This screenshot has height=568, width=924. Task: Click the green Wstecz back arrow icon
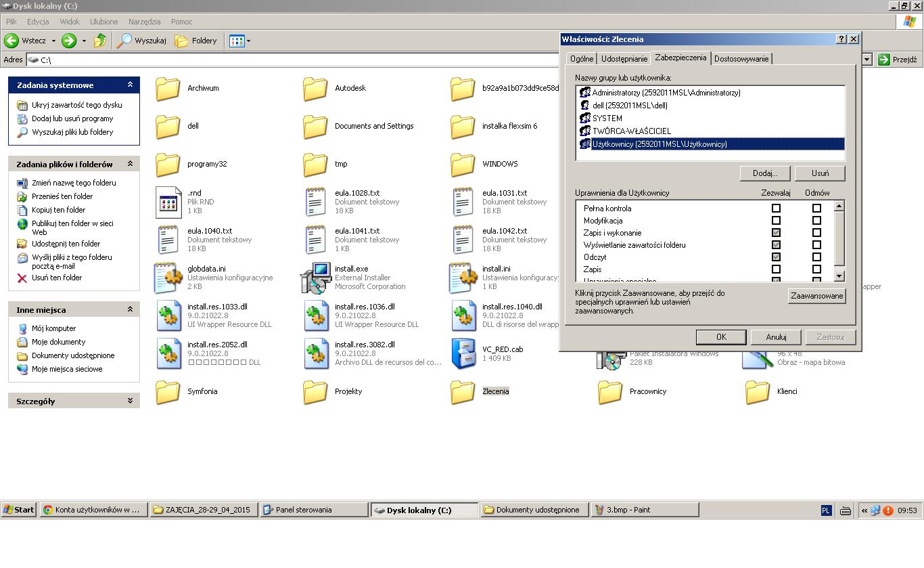coord(11,41)
